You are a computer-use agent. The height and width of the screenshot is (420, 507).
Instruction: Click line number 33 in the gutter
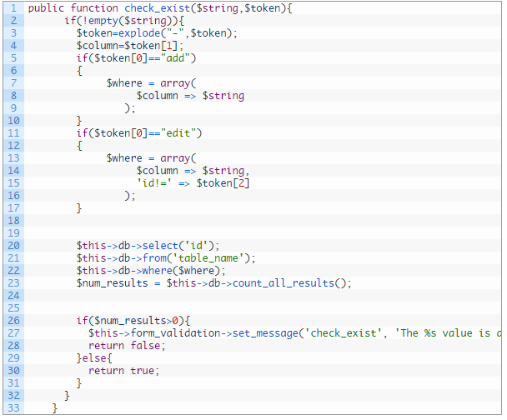coord(13,408)
